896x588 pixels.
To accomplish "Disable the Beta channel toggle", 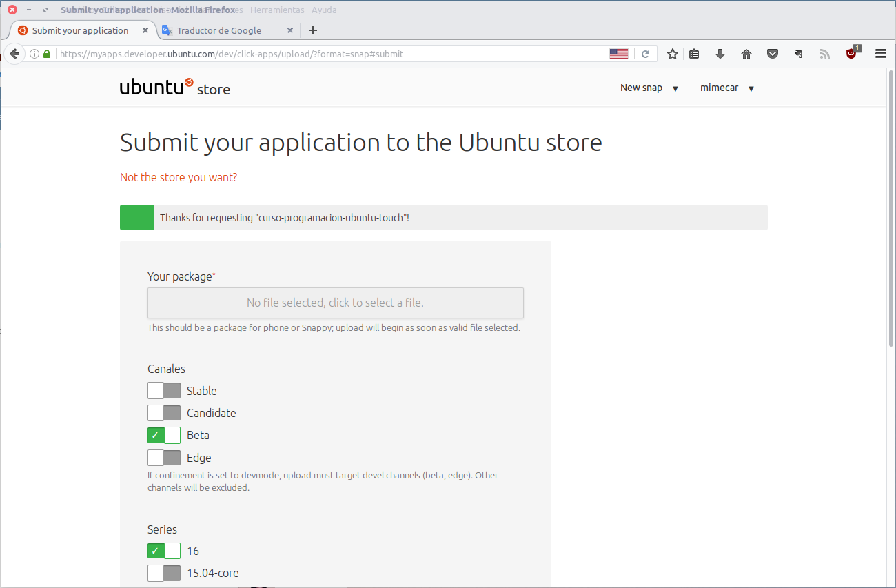I will point(164,435).
